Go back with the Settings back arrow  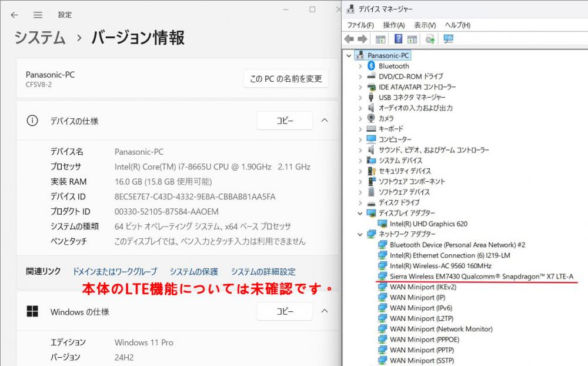(14, 15)
